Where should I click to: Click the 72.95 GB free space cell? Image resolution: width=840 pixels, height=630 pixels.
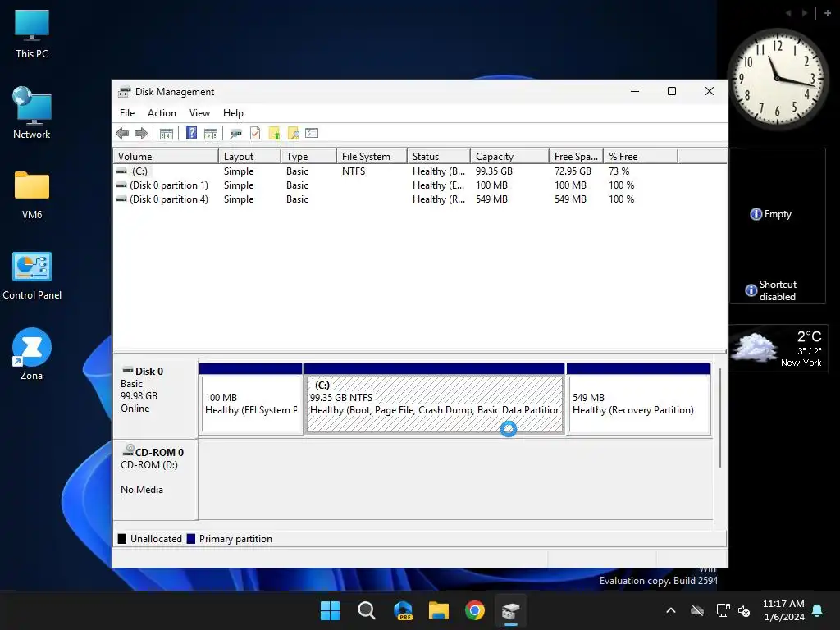[x=573, y=171]
